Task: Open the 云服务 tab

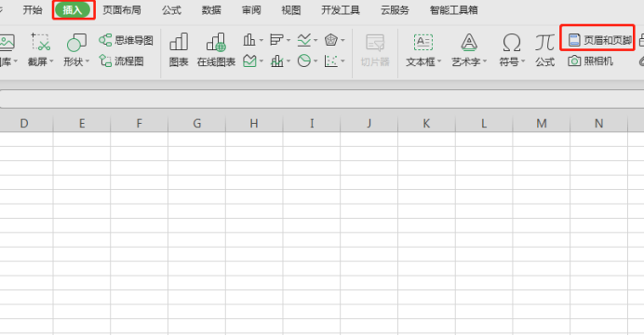Action: click(395, 10)
